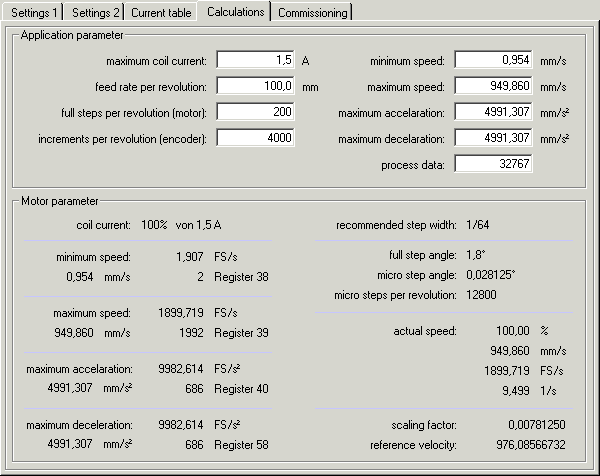Select the full step angle value '1,8°'

(x=476, y=255)
